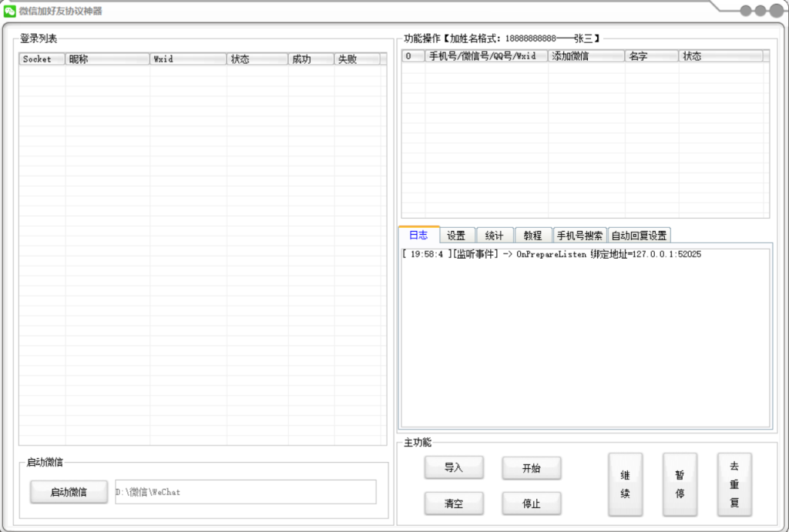This screenshot has width=789, height=532.
Task: Switch to 手机号搜索 tab
Action: click(579, 236)
